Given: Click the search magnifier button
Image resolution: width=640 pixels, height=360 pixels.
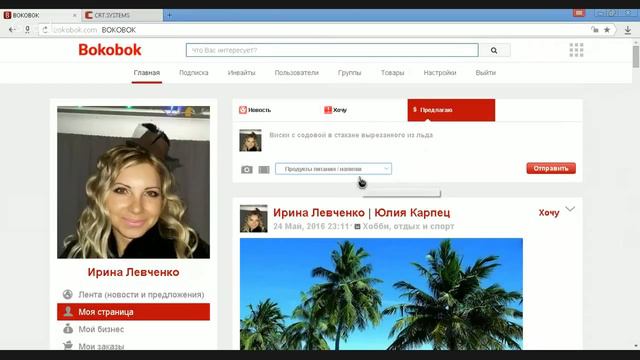Looking at the screenshot, I should [x=494, y=50].
